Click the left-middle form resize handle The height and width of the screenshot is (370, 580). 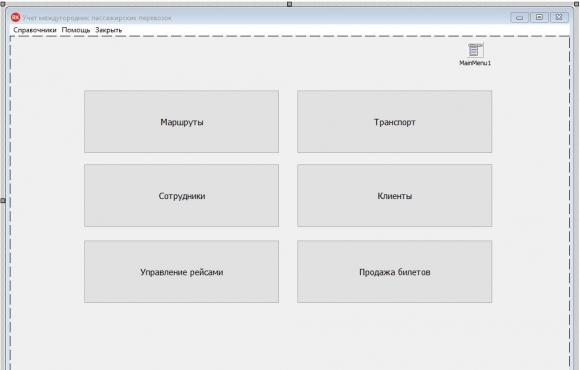tap(3, 200)
